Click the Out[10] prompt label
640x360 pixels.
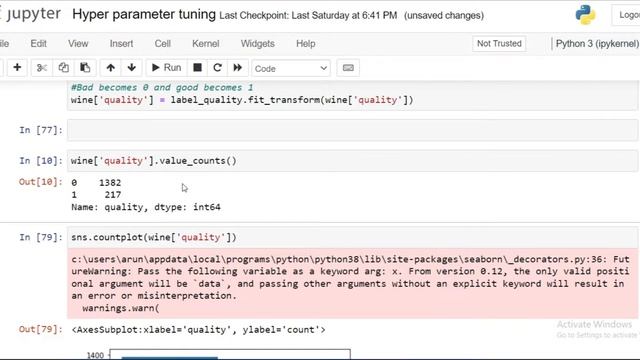40,182
